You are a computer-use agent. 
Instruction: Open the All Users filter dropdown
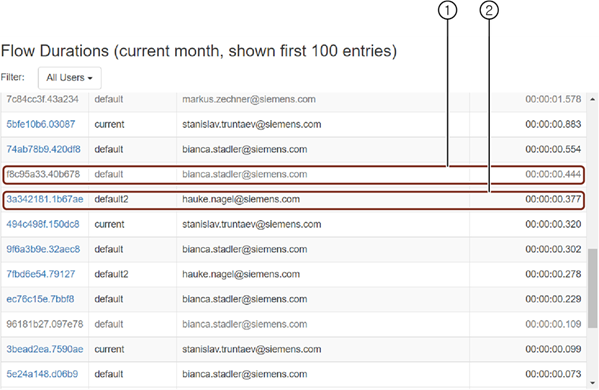(70, 78)
